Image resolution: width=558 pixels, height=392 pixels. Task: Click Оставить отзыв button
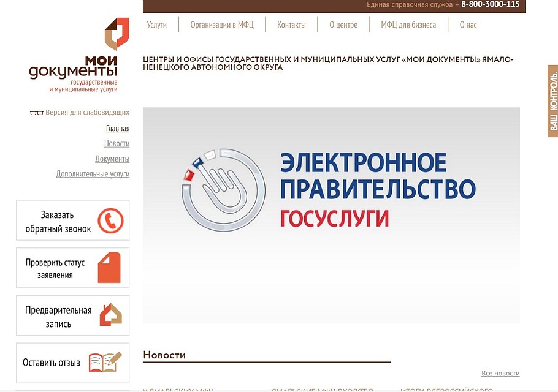[72, 363]
